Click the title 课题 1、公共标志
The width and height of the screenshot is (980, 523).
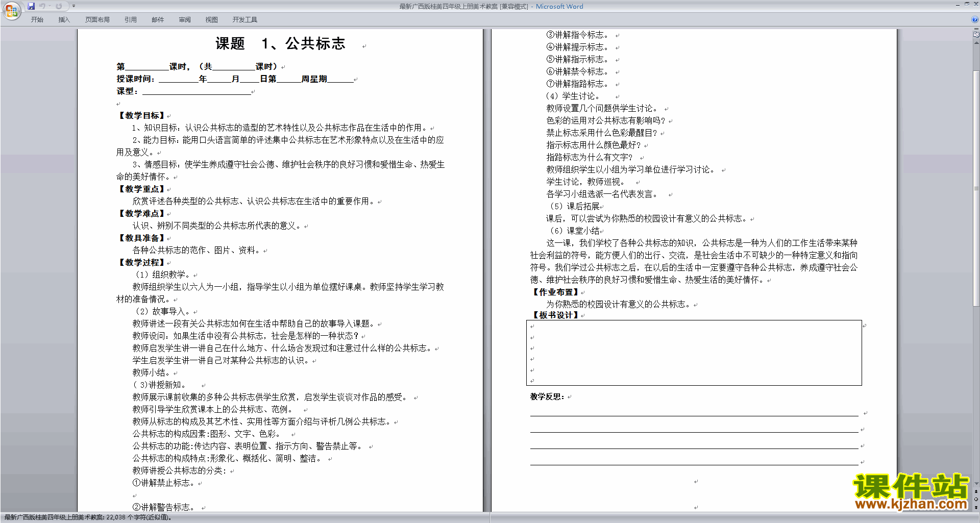(280, 44)
